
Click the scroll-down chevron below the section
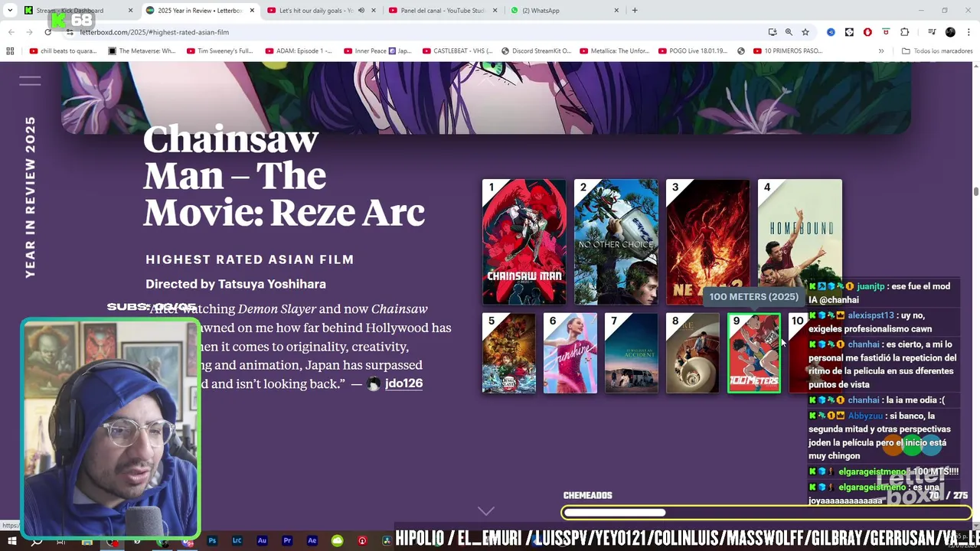point(486,510)
